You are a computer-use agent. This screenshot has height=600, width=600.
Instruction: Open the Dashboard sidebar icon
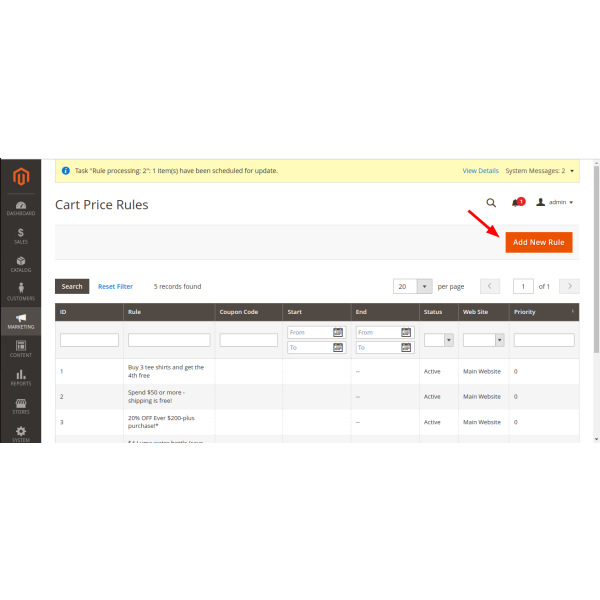pyautogui.click(x=20, y=207)
